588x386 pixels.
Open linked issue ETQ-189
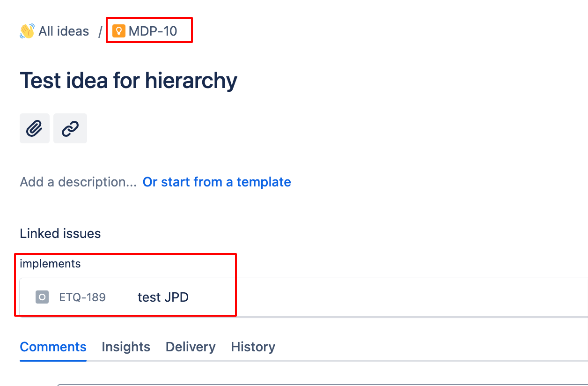pos(82,297)
